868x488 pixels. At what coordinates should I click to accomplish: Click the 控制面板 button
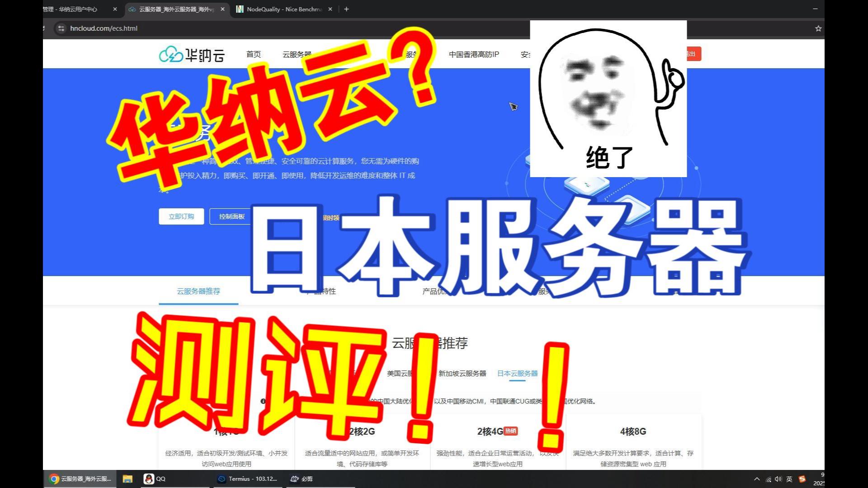[231, 216]
